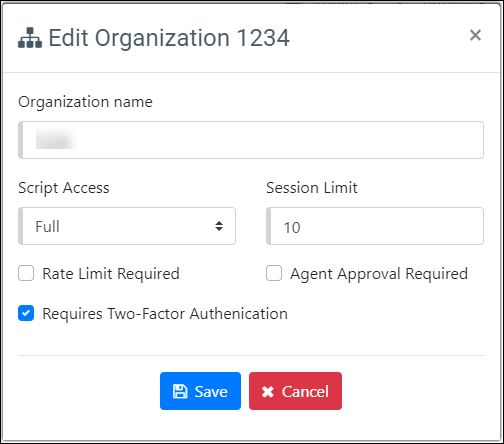Click the Edit Organization 1234 heading
Screen dimensions: 504x444
click(x=169, y=38)
